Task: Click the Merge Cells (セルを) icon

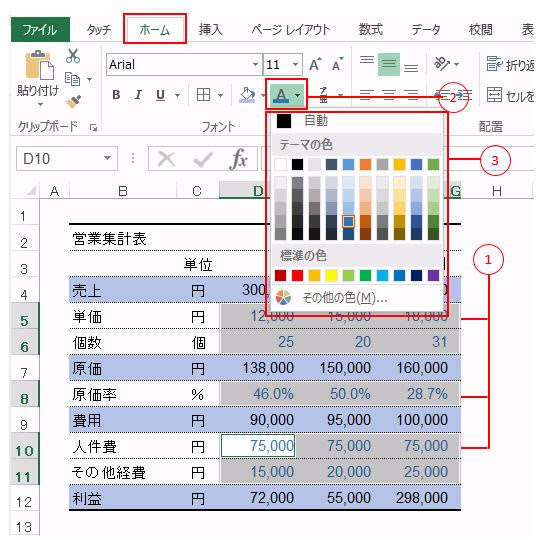Action: (x=494, y=95)
